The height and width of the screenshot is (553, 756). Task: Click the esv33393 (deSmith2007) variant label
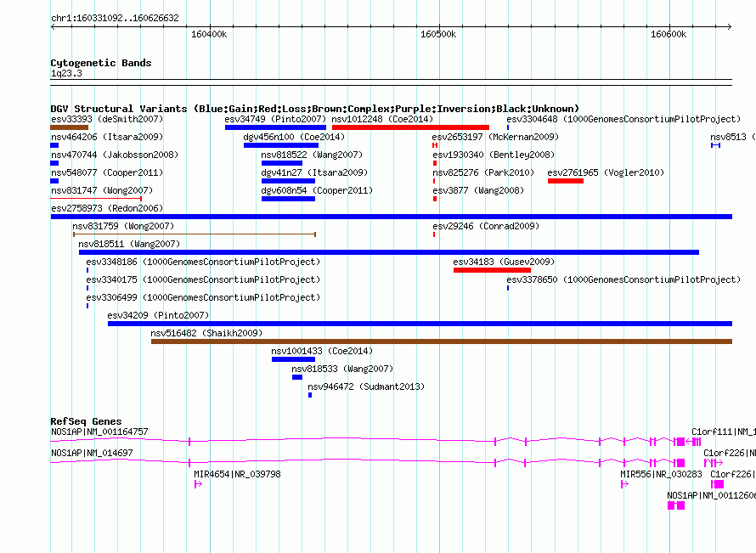pos(107,119)
